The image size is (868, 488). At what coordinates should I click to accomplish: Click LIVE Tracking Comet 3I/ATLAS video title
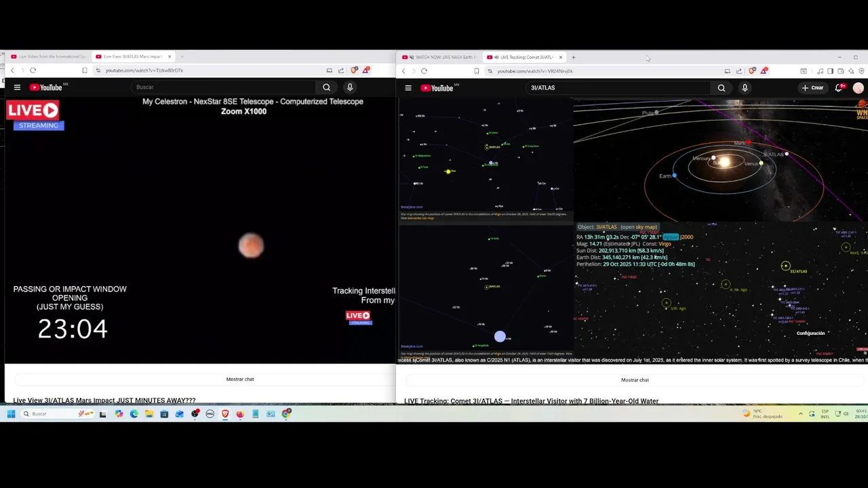[x=531, y=401]
